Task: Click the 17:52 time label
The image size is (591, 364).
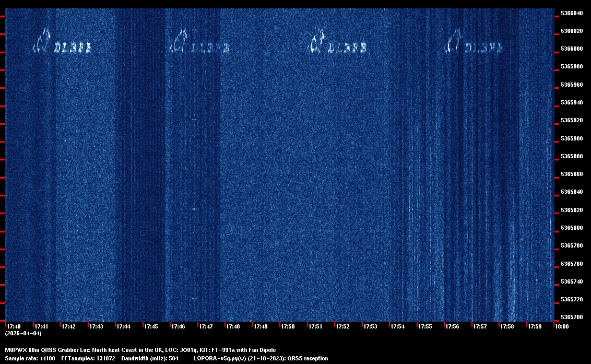Action: (x=342, y=326)
